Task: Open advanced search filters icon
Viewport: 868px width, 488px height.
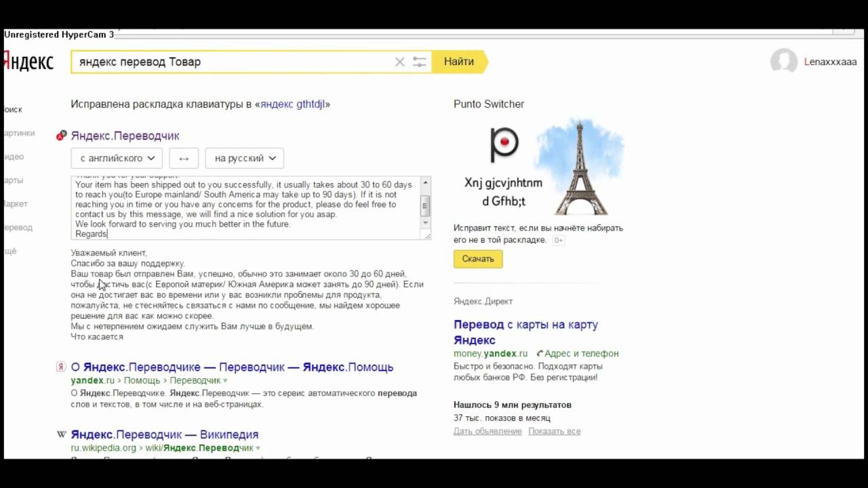Action: coord(419,62)
